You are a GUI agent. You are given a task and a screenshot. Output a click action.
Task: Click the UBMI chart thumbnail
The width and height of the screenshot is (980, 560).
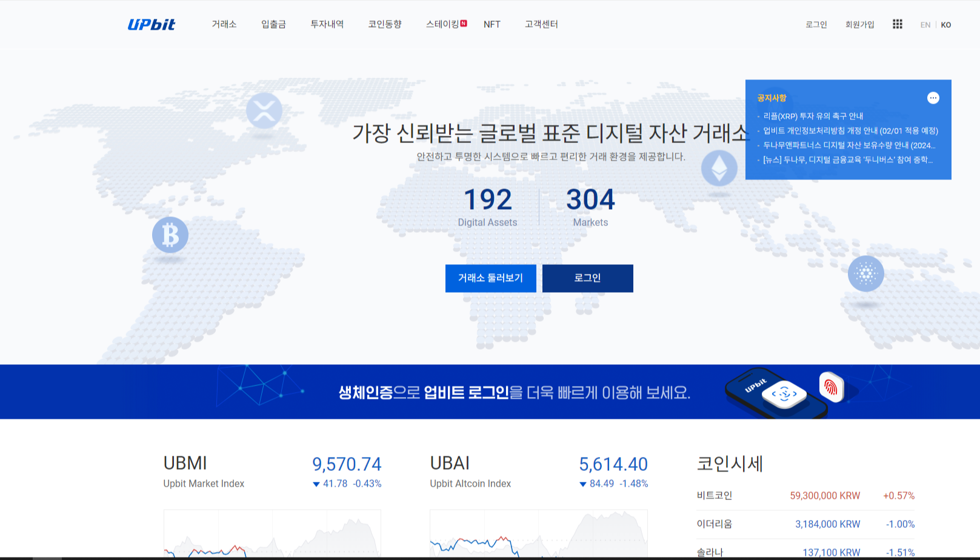(x=272, y=533)
